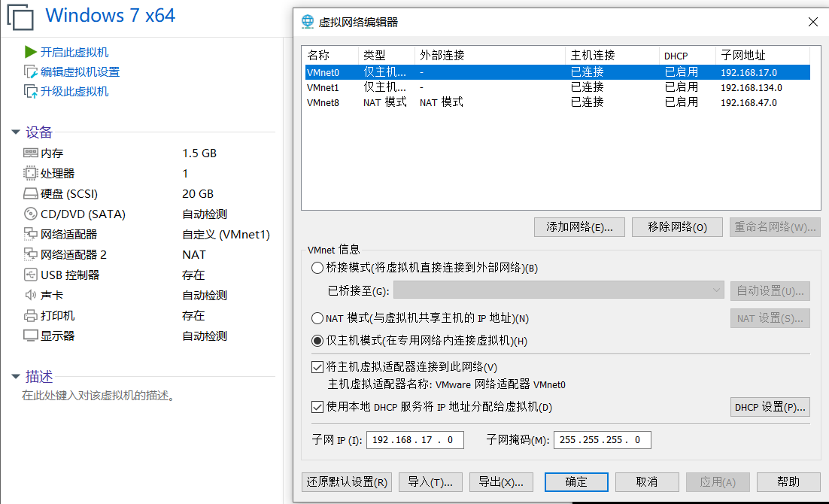The image size is (829, 504).
Task: Click 取消 cancel button
Action: pos(647,482)
